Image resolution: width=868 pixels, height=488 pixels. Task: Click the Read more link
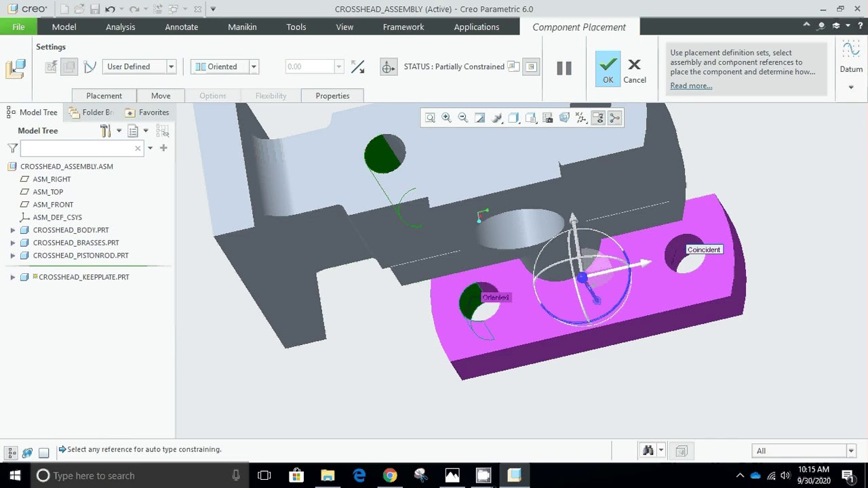point(691,85)
